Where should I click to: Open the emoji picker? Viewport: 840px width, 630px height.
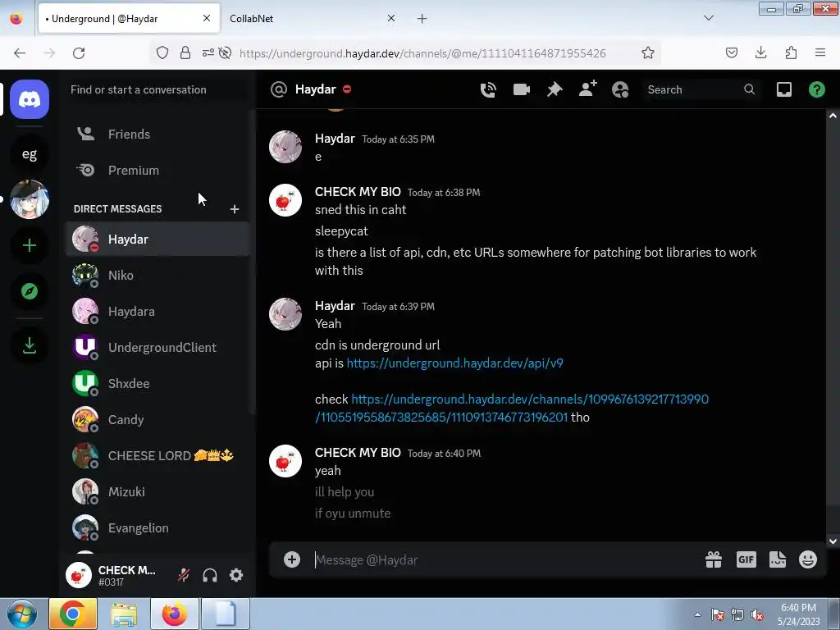(x=808, y=559)
